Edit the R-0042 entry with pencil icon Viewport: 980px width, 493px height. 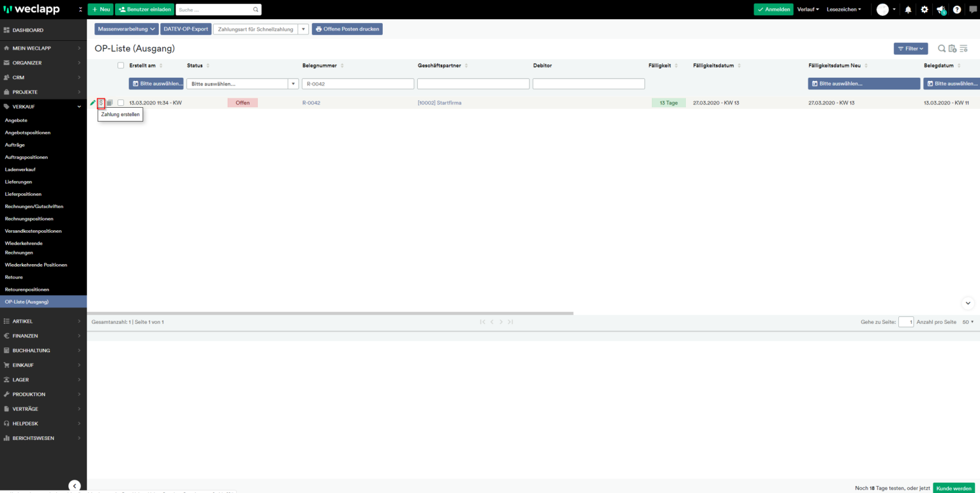tap(93, 103)
